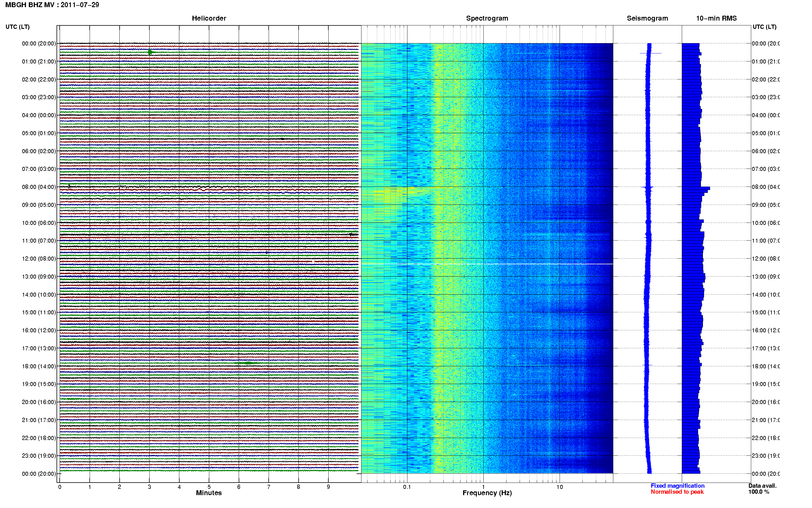The height and width of the screenshot is (508, 812).
Task: Click the left '01:00 (21:00)' time label
Action: pyautogui.click(x=39, y=61)
